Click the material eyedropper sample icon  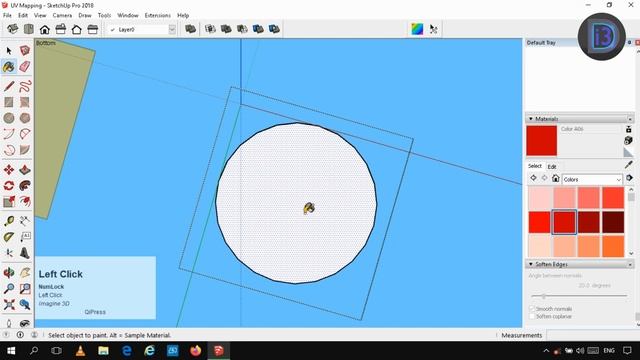(x=629, y=164)
